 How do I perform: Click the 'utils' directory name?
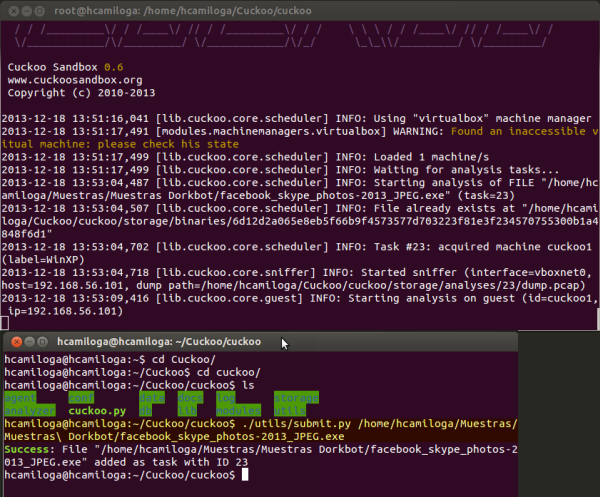(x=290, y=411)
